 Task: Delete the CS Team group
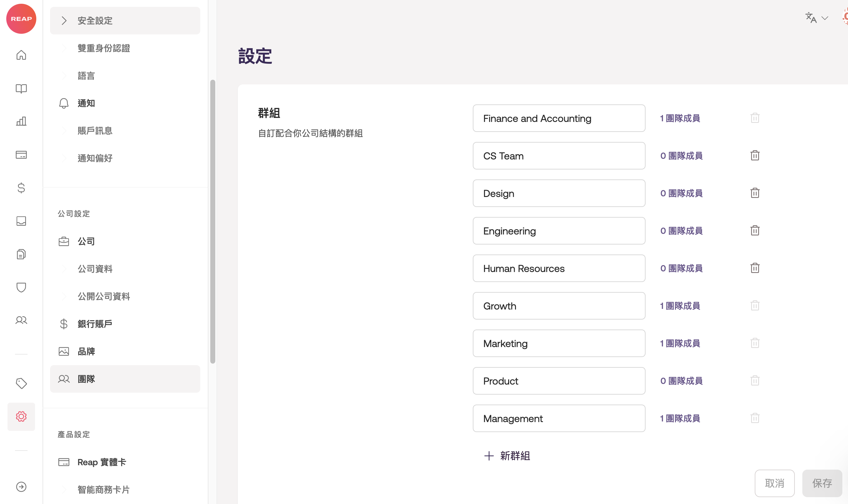754,156
